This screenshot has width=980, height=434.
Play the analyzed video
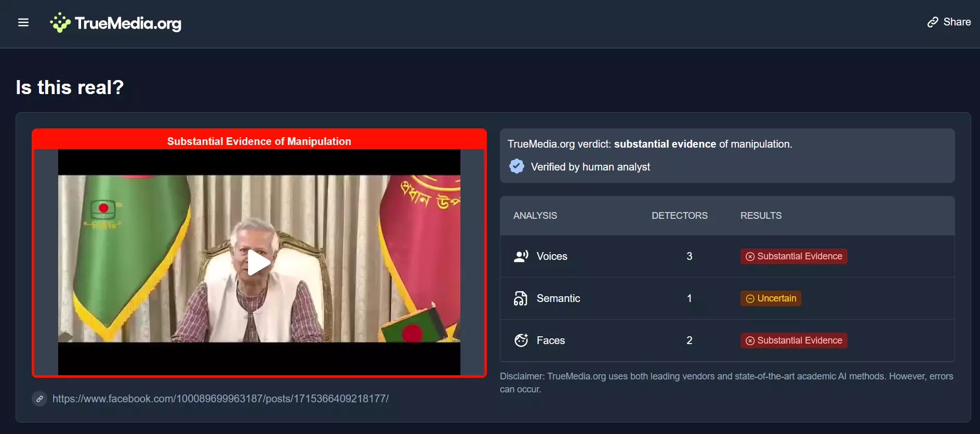point(259,262)
